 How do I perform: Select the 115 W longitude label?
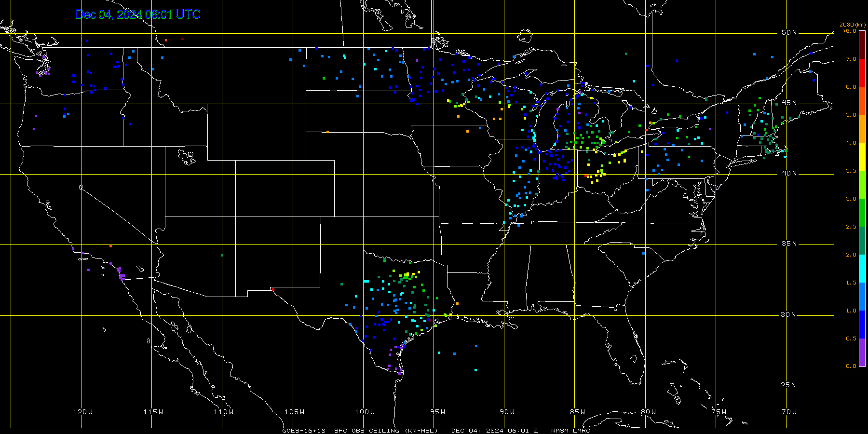point(153,412)
